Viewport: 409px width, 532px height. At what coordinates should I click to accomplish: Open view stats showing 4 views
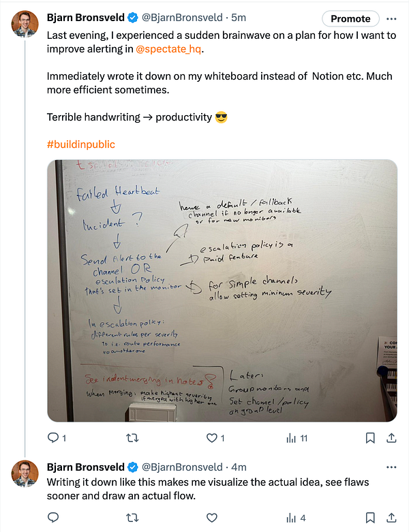coord(292,518)
